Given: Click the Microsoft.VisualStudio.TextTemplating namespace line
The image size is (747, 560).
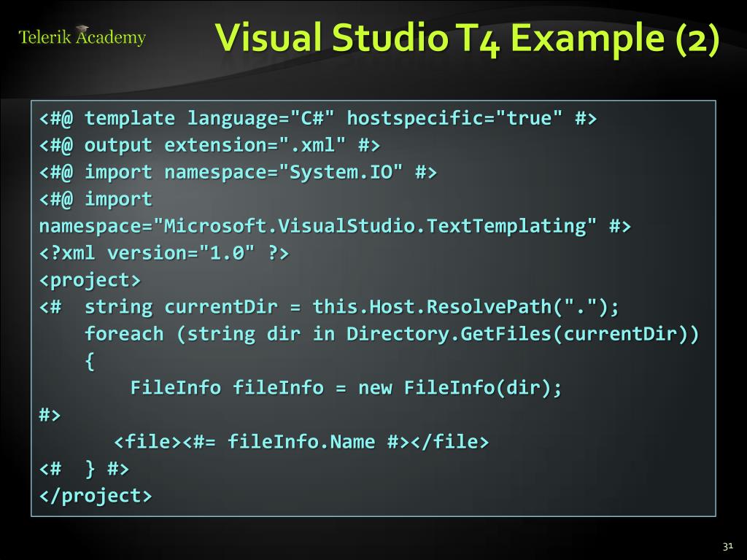Looking at the screenshot, I should [335, 226].
